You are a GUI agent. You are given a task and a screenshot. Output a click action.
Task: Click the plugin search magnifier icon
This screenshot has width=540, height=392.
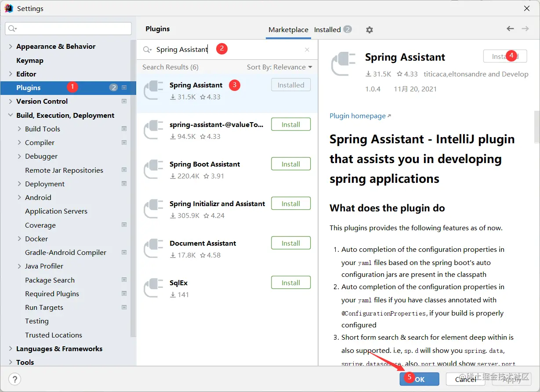[147, 50]
